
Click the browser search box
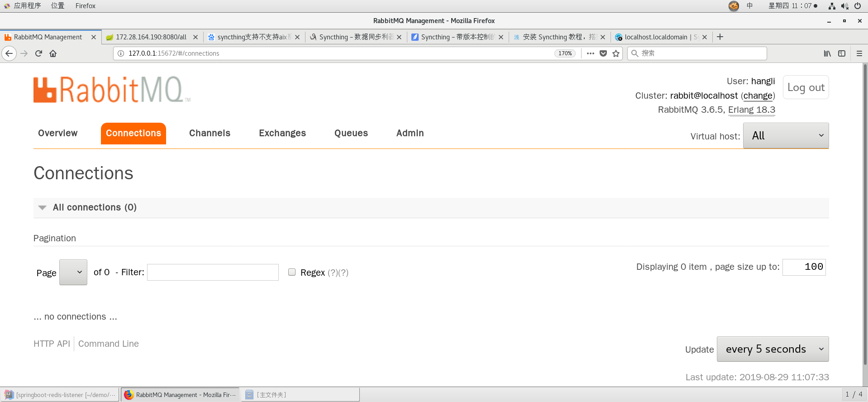coord(697,53)
